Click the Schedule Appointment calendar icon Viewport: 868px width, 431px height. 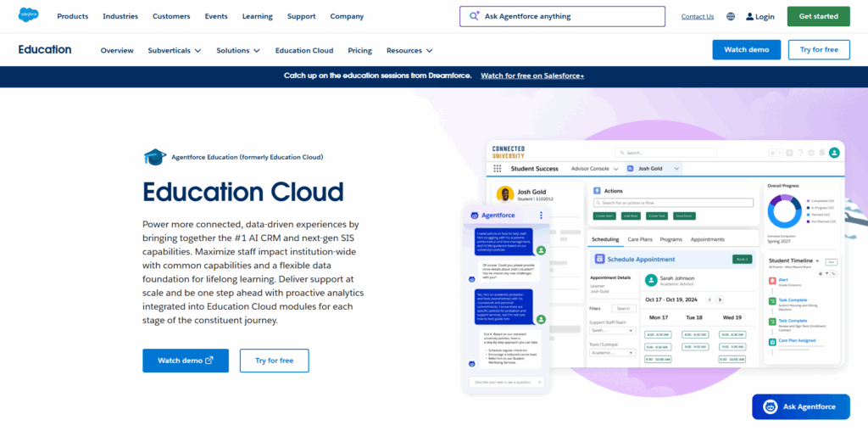pos(599,259)
